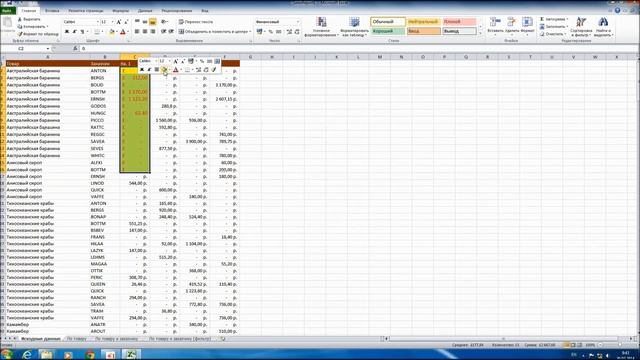
Task: Open the Find & Select (Найти и выделить) menu
Action: click(603, 27)
